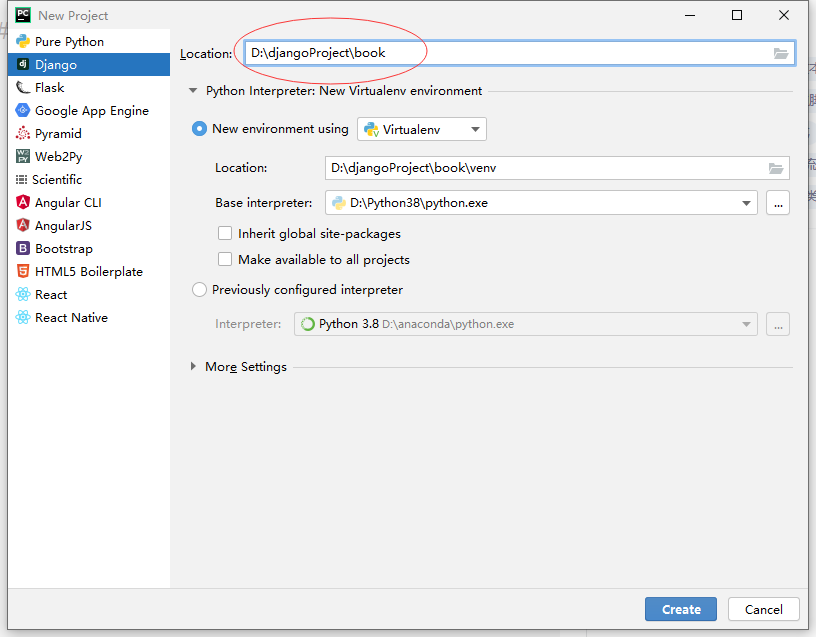This screenshot has width=816, height=637.
Task: Select React Native project type
Action: 89,317
